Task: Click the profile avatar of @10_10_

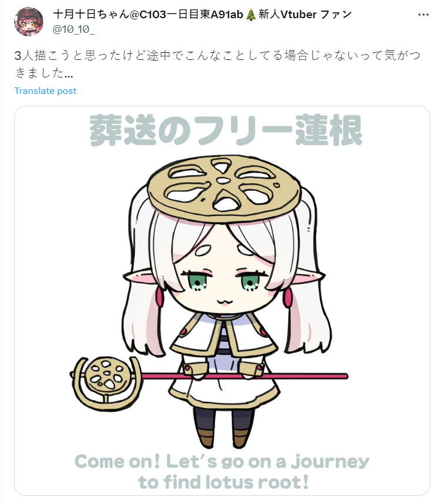Action: click(29, 22)
